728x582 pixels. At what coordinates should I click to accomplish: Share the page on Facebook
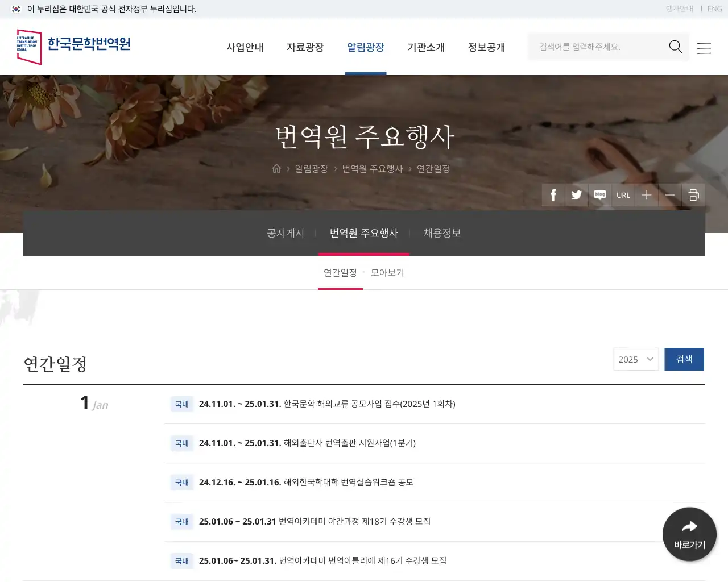[x=553, y=195]
